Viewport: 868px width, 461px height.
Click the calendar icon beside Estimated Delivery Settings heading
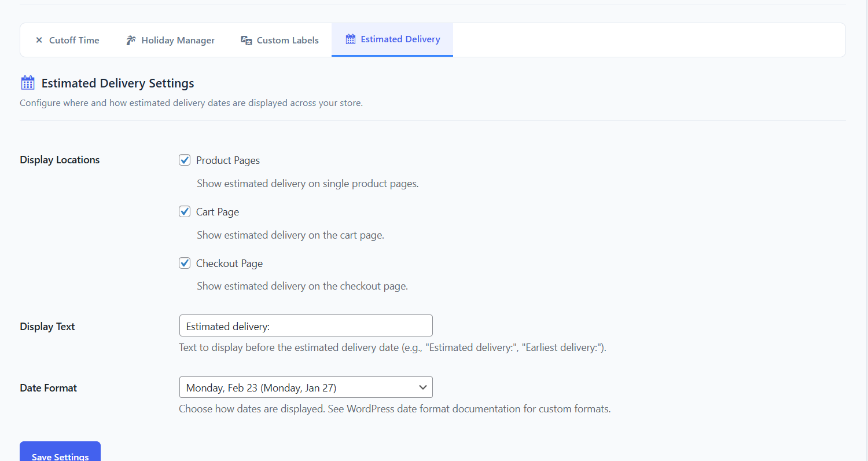pos(27,82)
